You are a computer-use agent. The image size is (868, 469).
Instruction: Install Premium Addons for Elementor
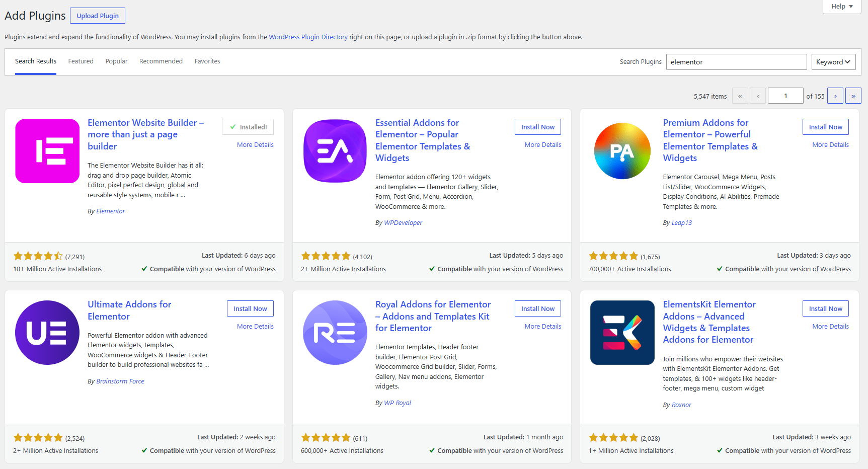[x=826, y=127]
